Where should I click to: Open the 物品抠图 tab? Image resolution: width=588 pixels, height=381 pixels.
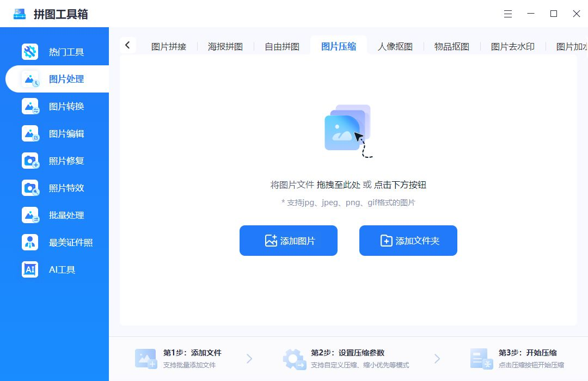(452, 46)
